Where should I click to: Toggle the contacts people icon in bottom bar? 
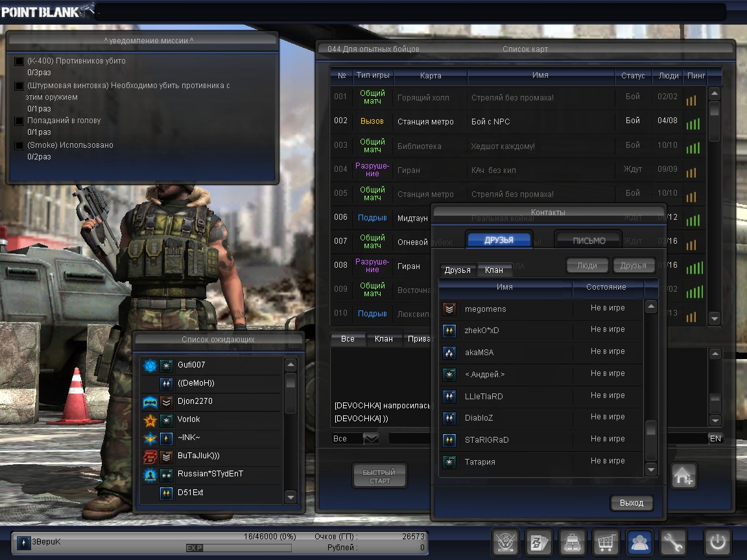point(639,542)
